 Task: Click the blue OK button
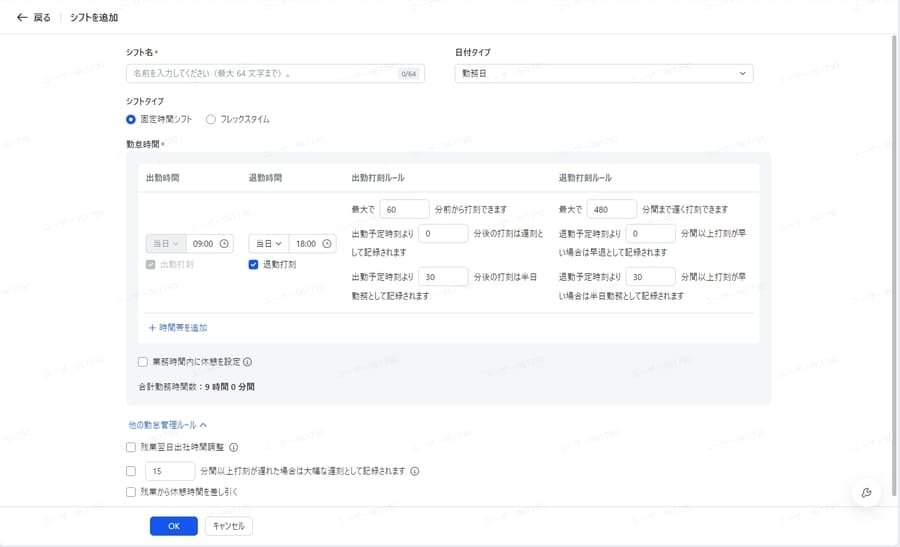pos(174,526)
